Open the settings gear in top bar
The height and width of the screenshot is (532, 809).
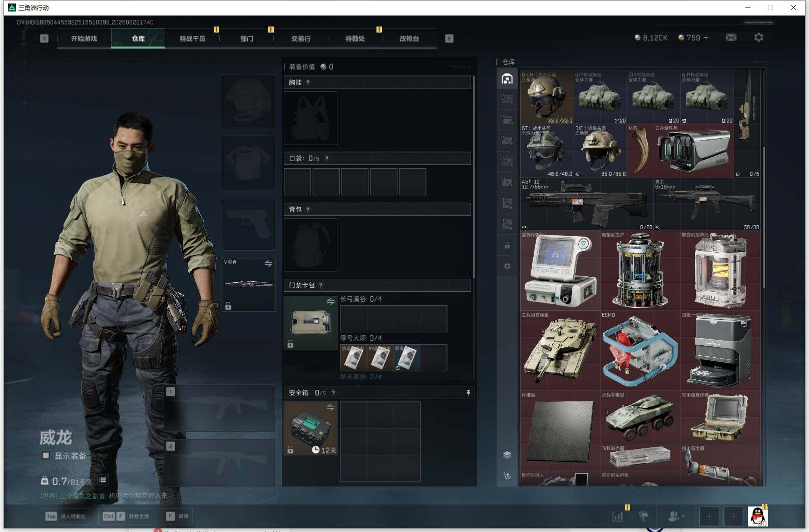[758, 38]
